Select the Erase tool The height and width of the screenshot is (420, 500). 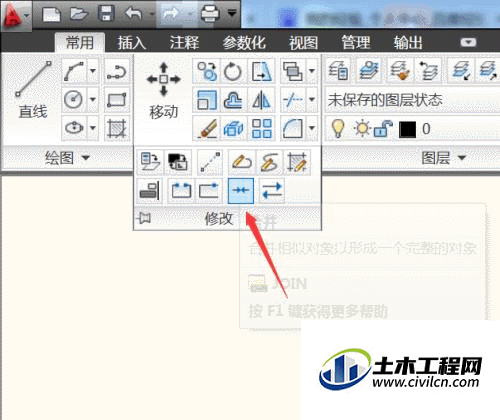[x=206, y=128]
